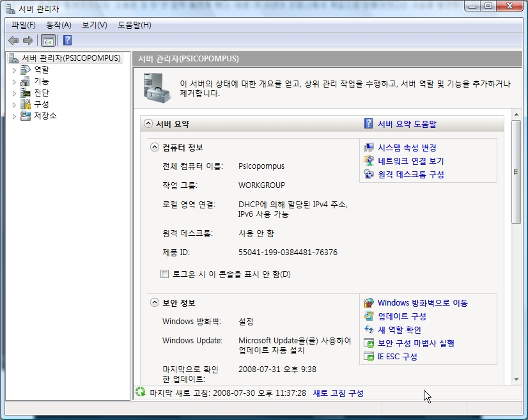Open the 서버 요약 도움말 link
The height and width of the screenshot is (420, 528).
coord(407,124)
